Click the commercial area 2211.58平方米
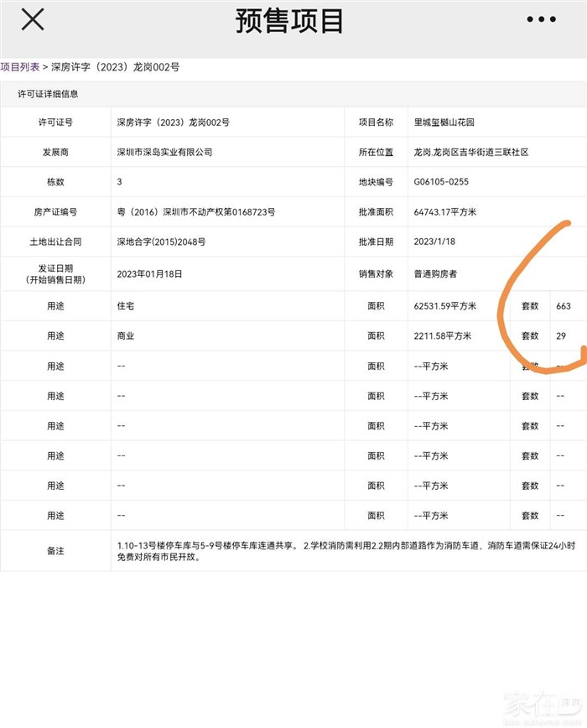This screenshot has height=728, width=587. coord(443,336)
